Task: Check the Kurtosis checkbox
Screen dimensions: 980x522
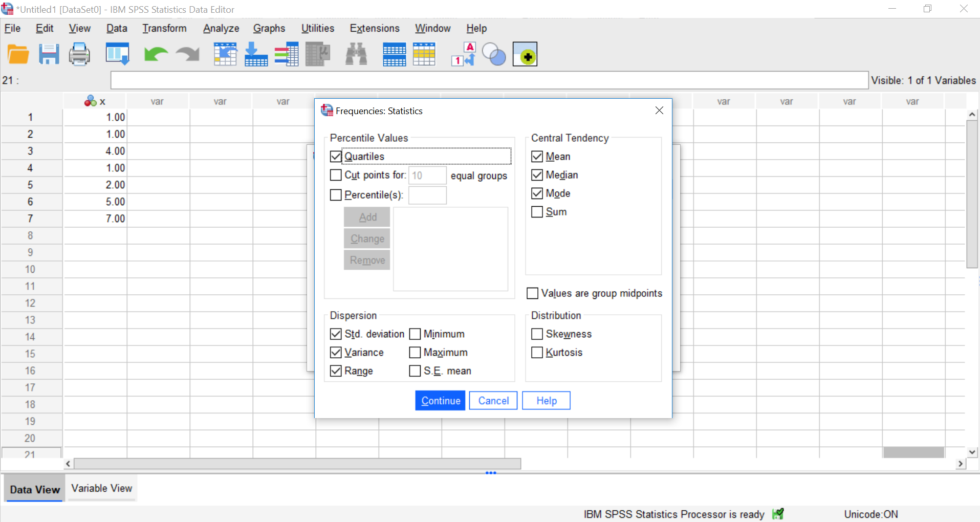Action: pos(537,353)
